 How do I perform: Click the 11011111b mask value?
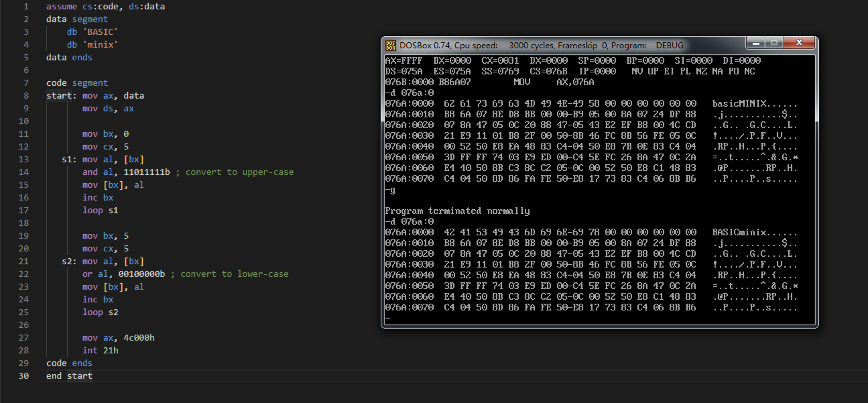coord(146,172)
